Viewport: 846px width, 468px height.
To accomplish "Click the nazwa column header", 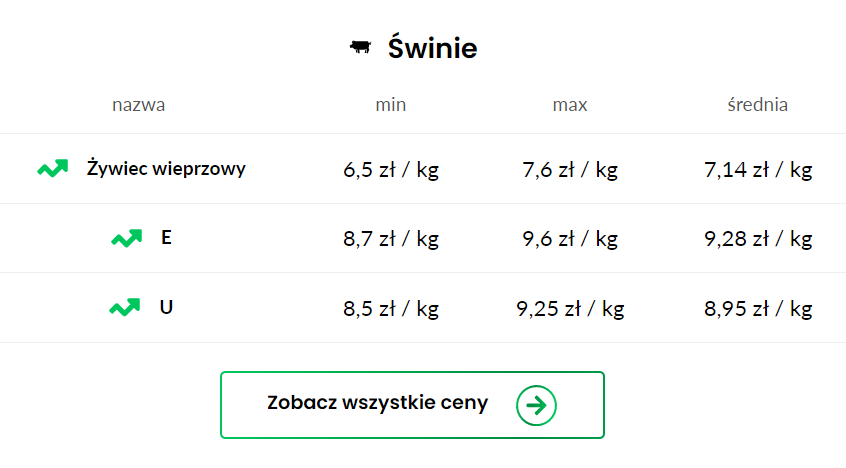I will pos(139,105).
